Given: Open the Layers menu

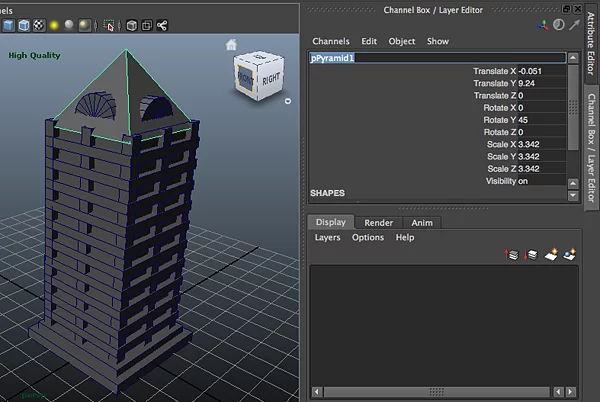Looking at the screenshot, I should pyautogui.click(x=327, y=238).
